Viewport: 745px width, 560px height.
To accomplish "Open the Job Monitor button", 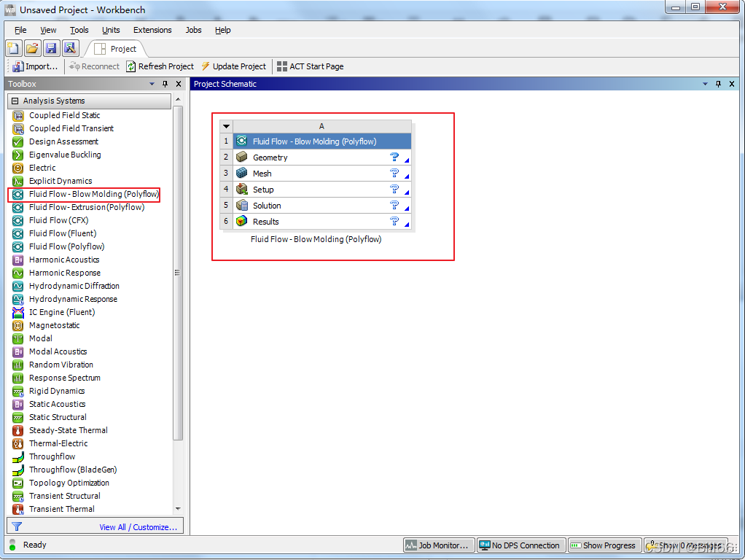I will (439, 545).
